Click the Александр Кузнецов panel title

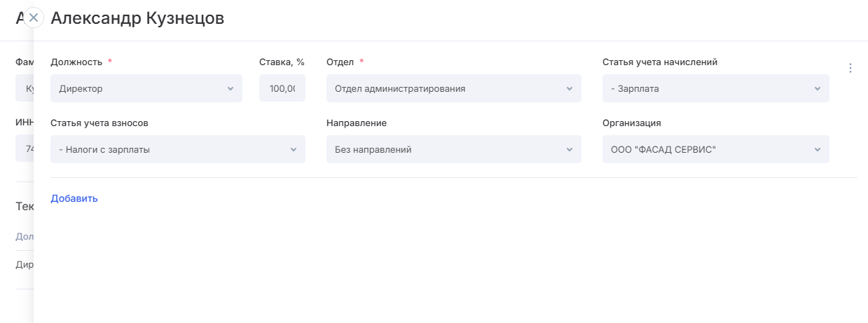137,18
